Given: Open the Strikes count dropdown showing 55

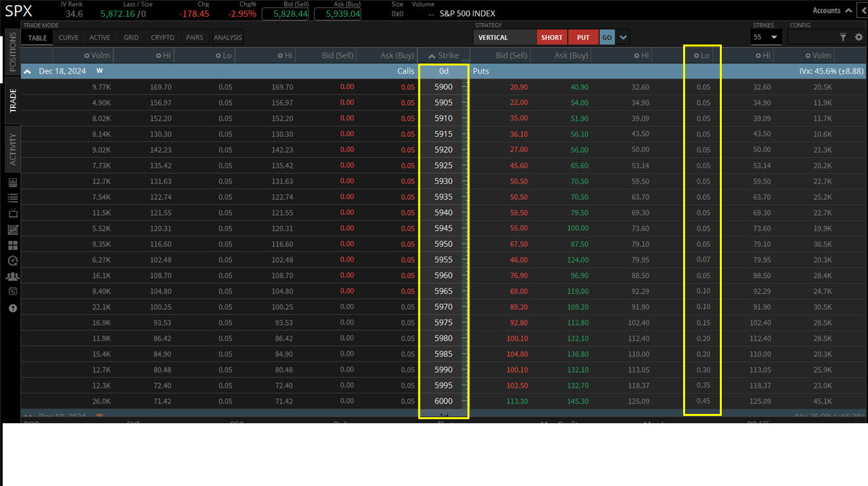Looking at the screenshot, I should point(766,37).
